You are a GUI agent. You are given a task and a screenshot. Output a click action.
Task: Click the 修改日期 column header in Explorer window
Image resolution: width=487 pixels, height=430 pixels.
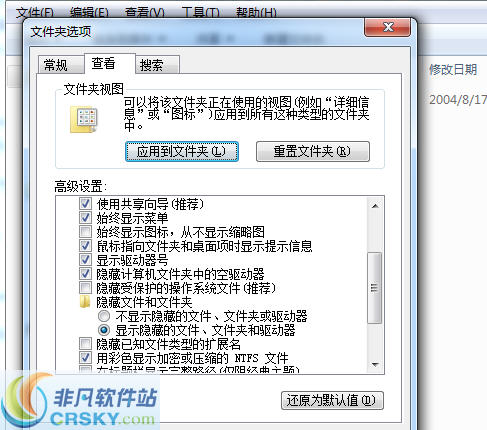[x=453, y=70]
